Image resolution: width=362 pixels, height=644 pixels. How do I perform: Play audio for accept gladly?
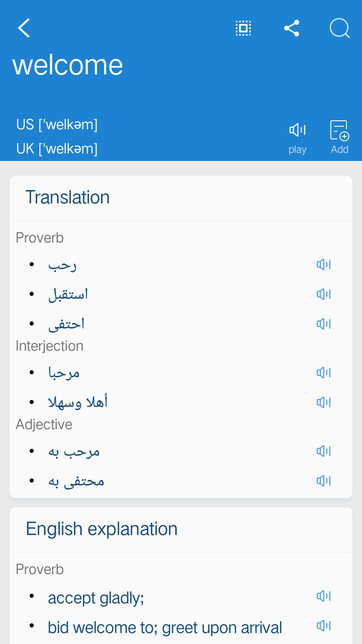coord(323,596)
